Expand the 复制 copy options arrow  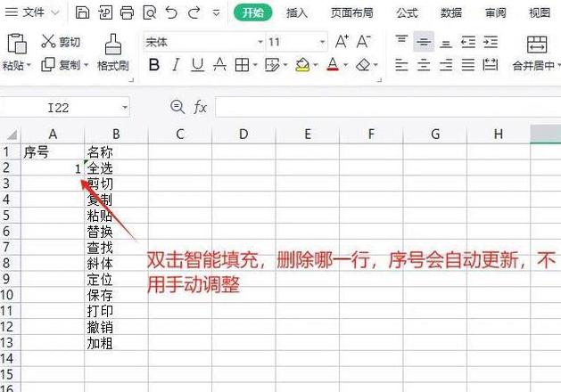86,65
